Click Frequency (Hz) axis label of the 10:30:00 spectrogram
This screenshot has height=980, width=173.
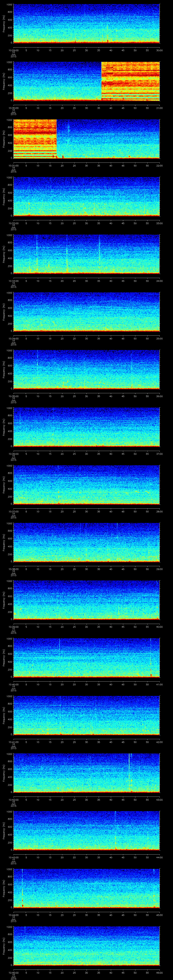[x=4, y=81]
